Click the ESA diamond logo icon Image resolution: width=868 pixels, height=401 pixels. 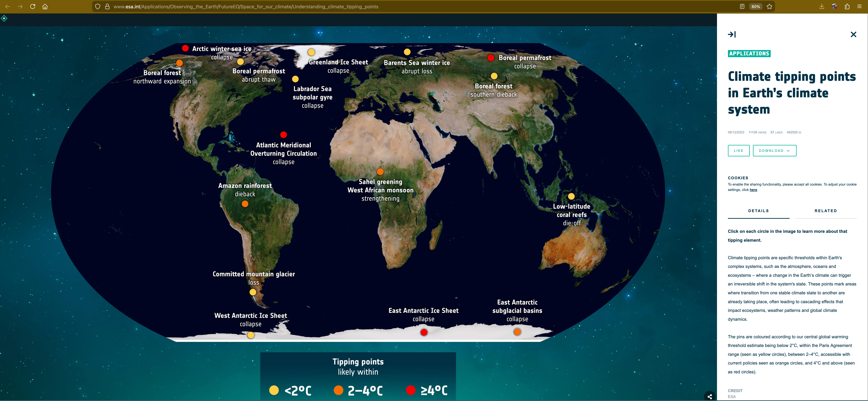pos(4,18)
